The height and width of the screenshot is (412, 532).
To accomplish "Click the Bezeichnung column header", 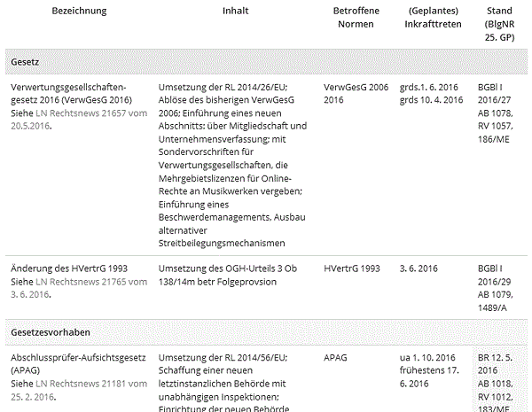I will 79,11.
